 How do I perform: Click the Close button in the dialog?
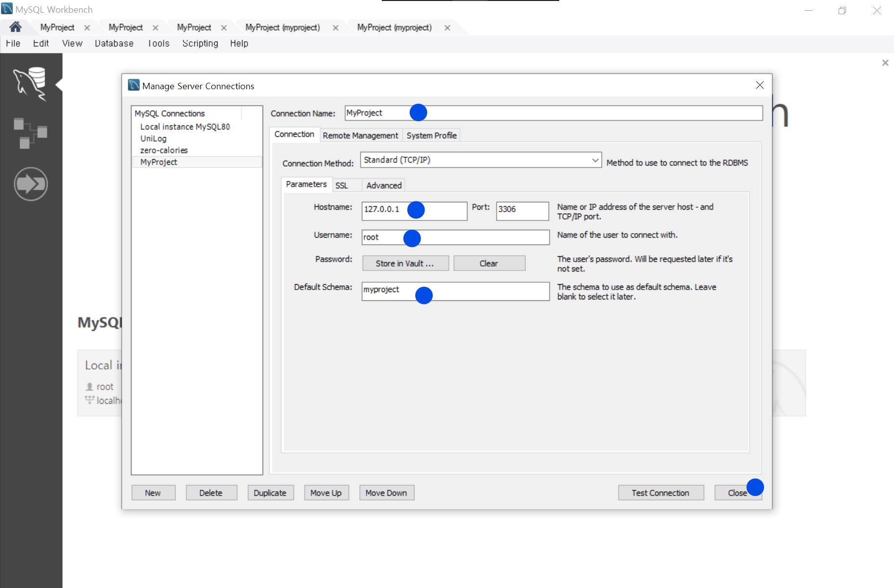pyautogui.click(x=738, y=493)
